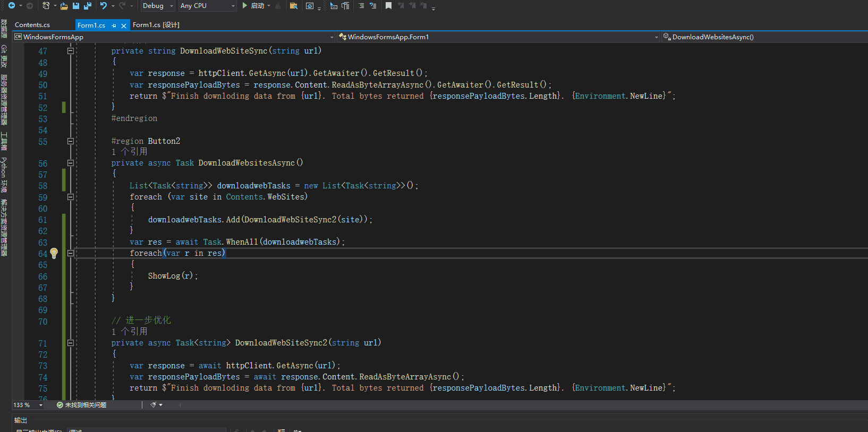This screenshot has height=432, width=868.
Task: Open the Debug configuration dropdown
Action: point(158,6)
